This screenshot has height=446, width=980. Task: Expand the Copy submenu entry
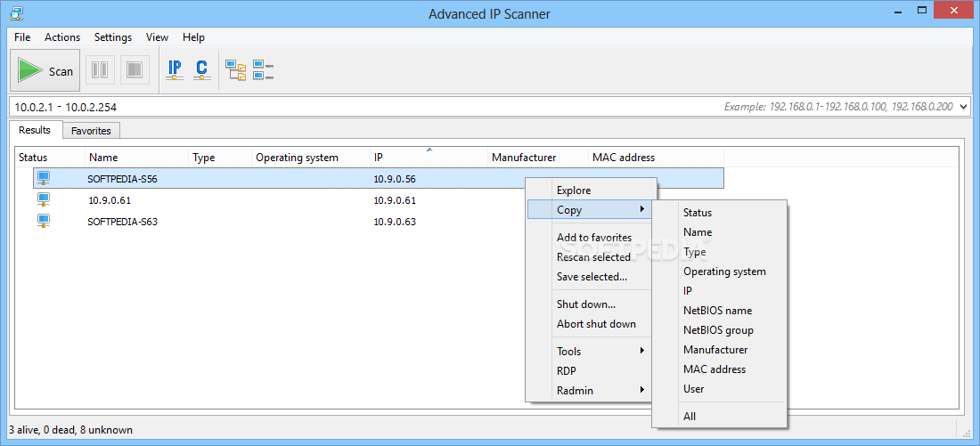[x=590, y=210]
